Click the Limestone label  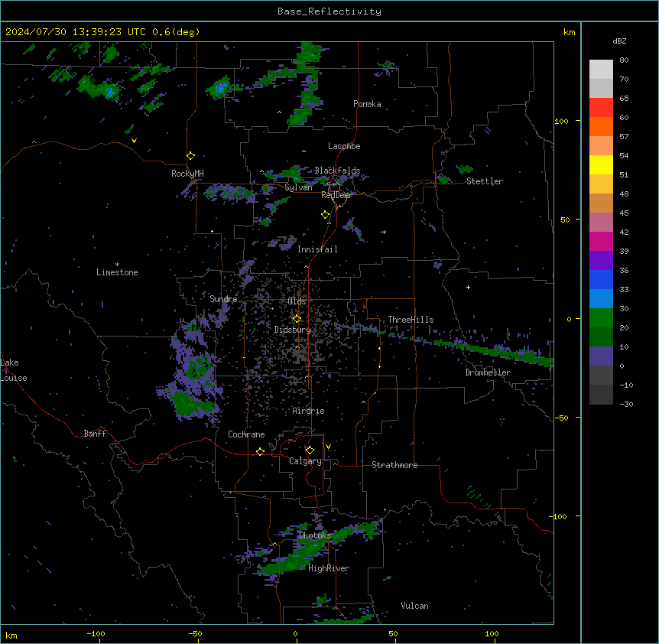(x=117, y=272)
